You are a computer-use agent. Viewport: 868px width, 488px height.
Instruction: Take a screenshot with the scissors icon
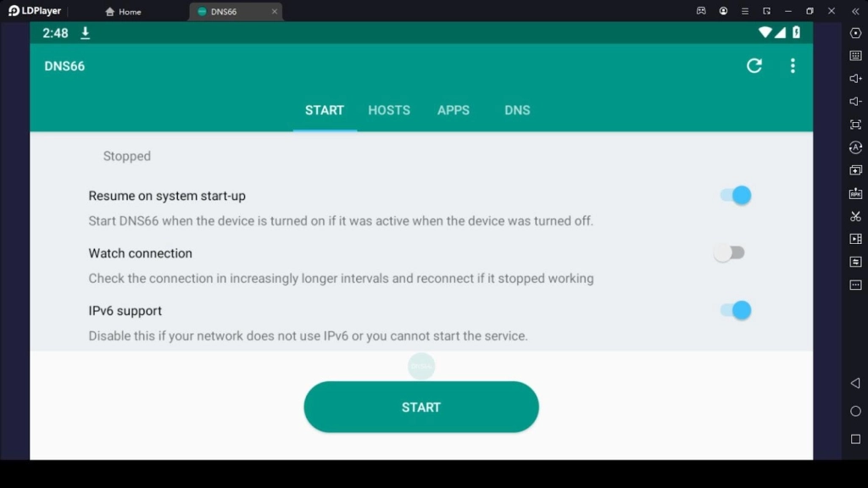coord(855,216)
